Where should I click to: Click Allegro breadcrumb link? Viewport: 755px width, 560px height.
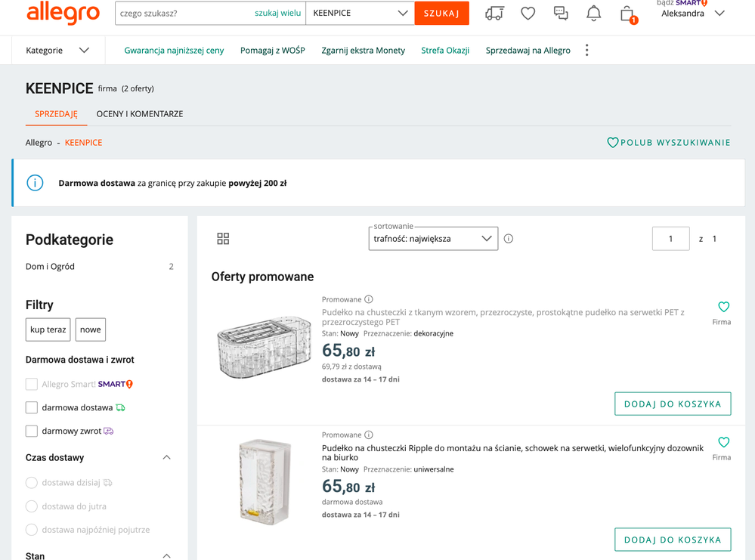tap(39, 143)
